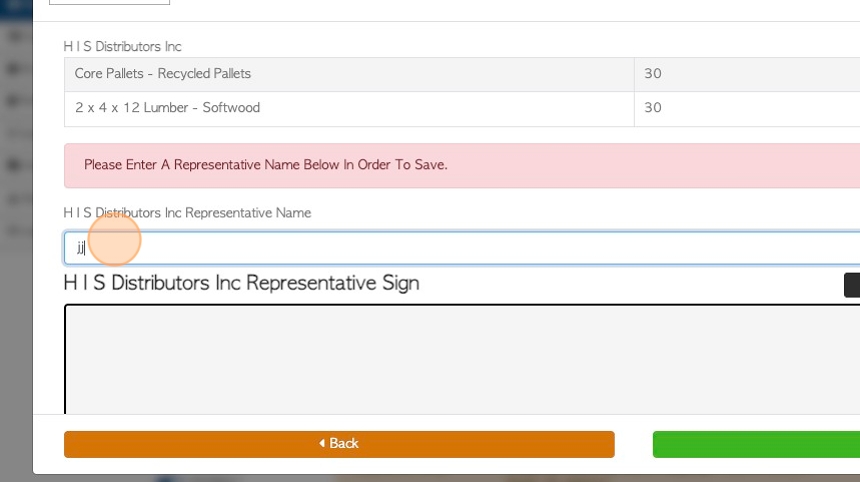Screen dimensions: 860x482
Task: Click inside the Representative Sign signature pad
Action: (x=462, y=359)
